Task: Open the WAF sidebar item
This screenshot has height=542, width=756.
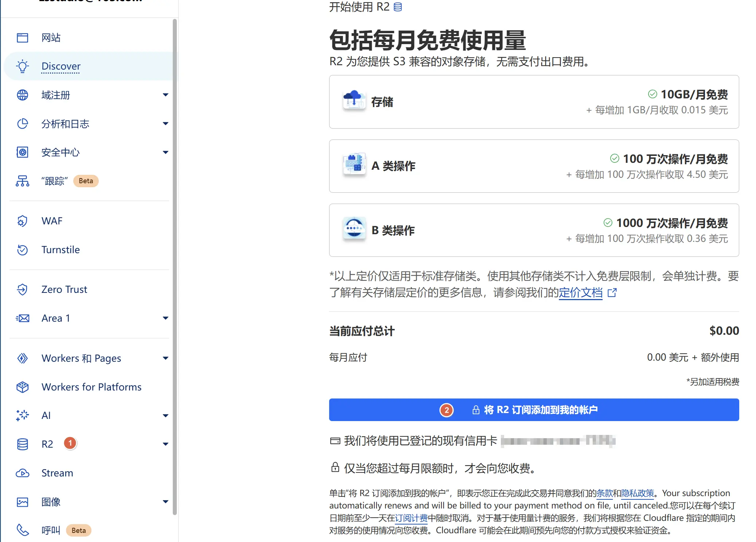Action: 89,221
